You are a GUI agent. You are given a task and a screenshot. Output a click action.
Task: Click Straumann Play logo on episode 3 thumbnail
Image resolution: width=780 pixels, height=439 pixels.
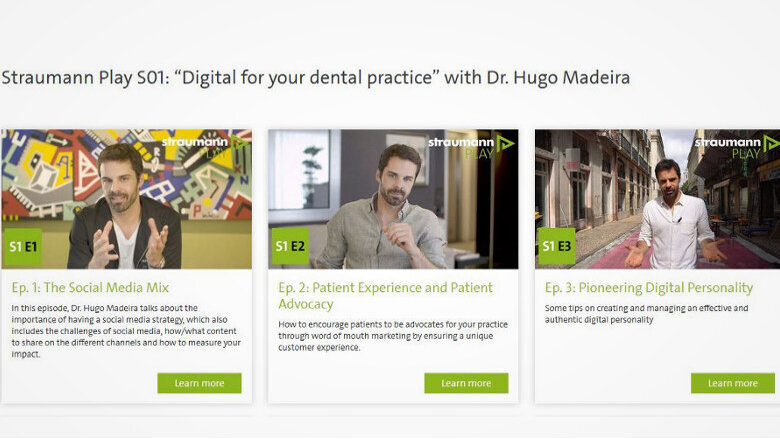738,147
